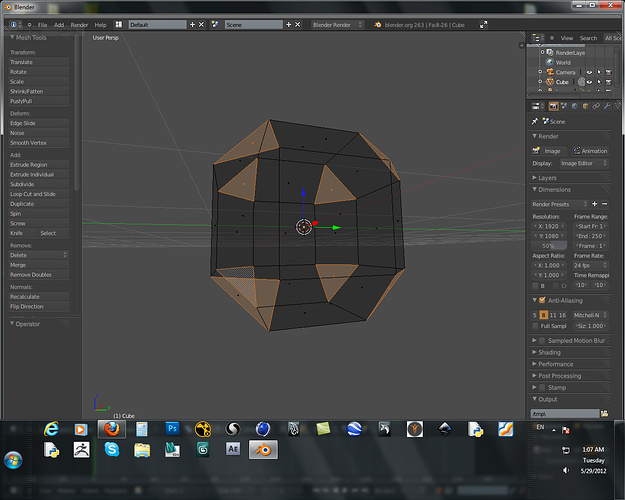Click the pin icon beside Scene
This screenshot has height=500, width=625.
coord(535,121)
